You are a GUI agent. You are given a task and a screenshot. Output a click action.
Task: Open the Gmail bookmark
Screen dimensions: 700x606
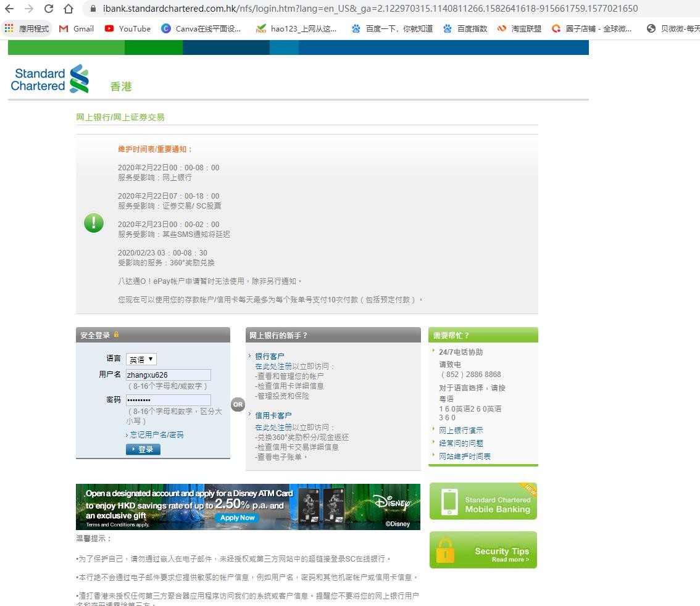(x=77, y=28)
